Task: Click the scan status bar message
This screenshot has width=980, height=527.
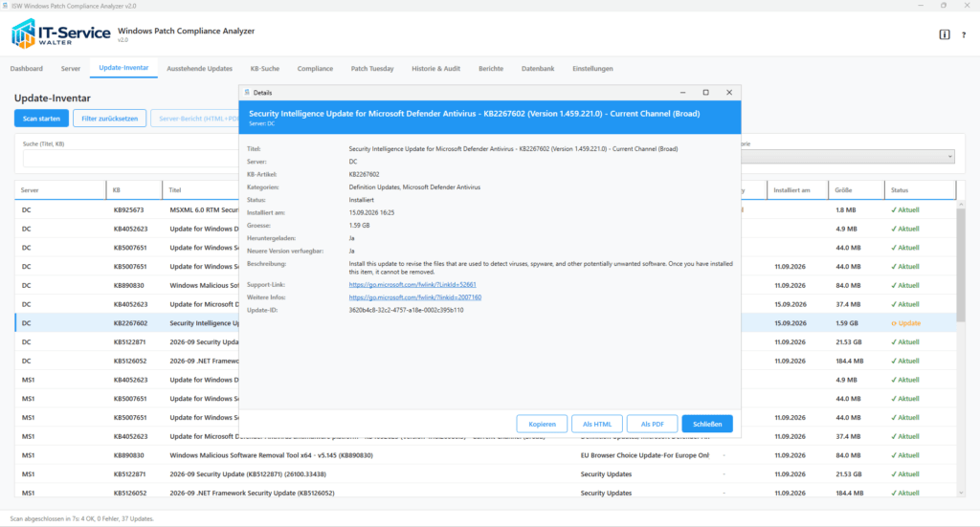Action: [81, 518]
